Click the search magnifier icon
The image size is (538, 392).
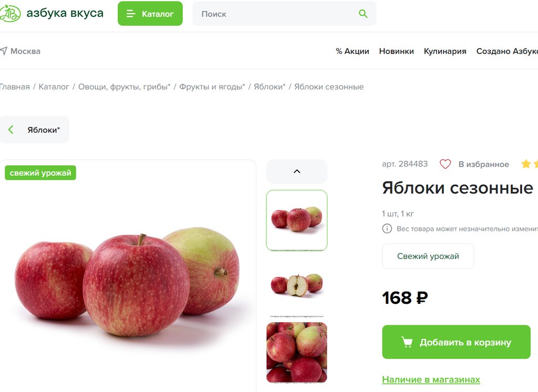(x=363, y=14)
